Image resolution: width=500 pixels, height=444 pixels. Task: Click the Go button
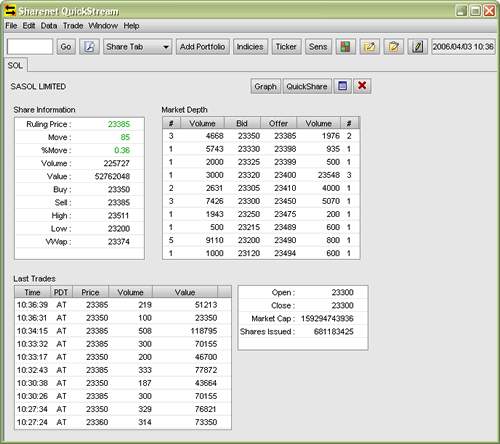(x=66, y=47)
